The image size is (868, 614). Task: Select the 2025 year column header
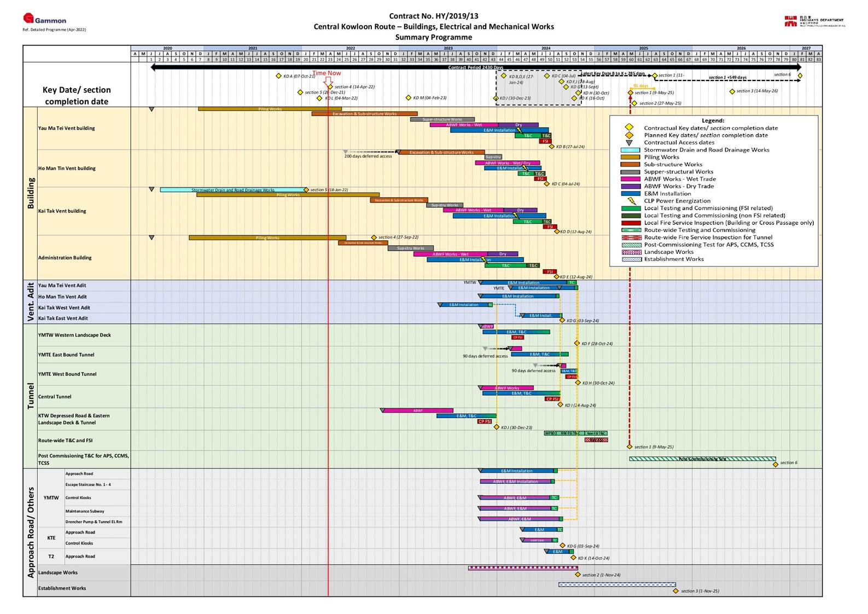(x=643, y=48)
